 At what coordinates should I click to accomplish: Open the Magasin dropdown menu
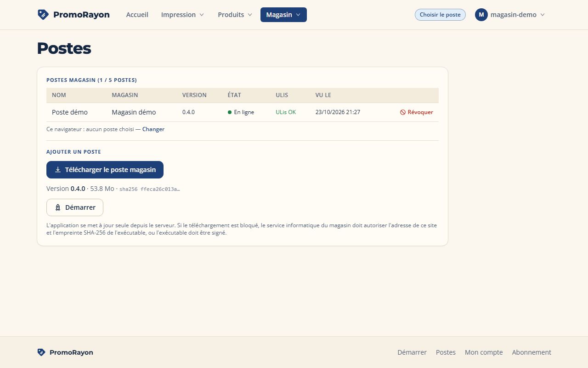(283, 15)
